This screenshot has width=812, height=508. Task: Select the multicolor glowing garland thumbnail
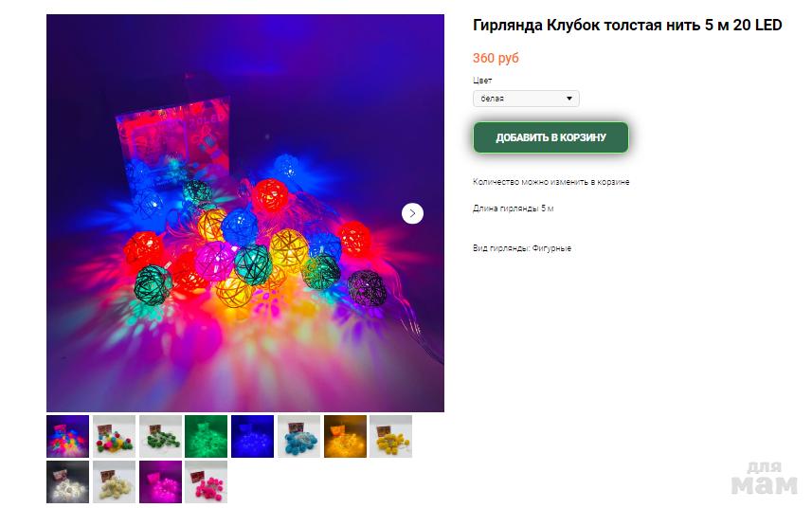[x=68, y=436]
